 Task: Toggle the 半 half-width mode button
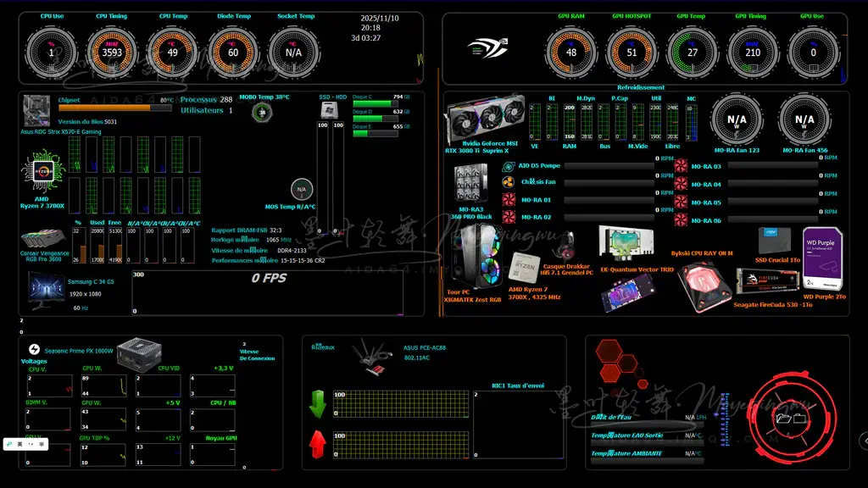pos(39,444)
